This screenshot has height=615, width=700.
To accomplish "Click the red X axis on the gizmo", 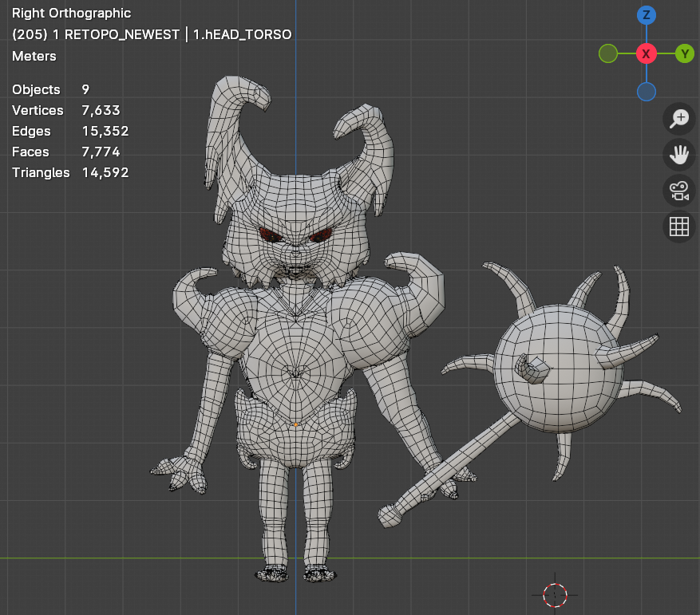I will pyautogui.click(x=647, y=53).
